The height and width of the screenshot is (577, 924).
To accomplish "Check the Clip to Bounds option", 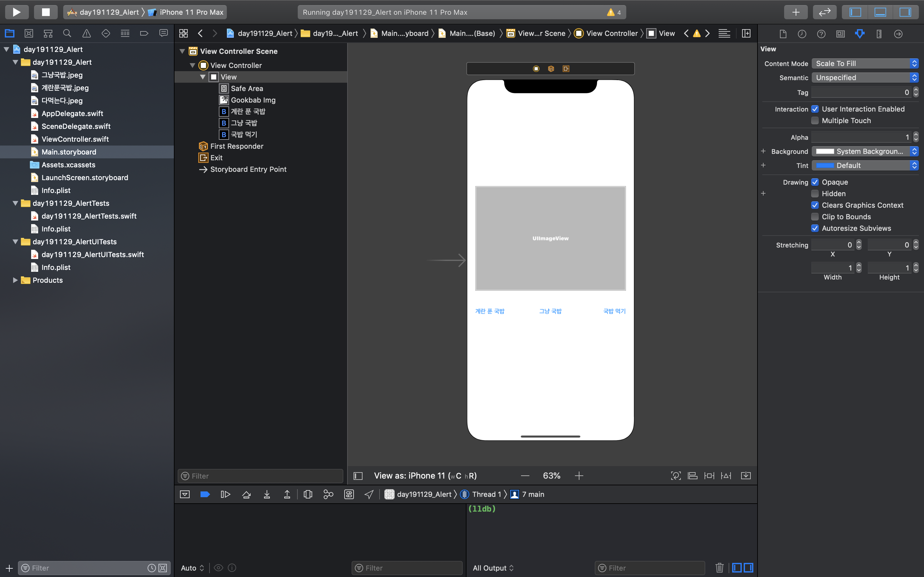I will (x=815, y=217).
